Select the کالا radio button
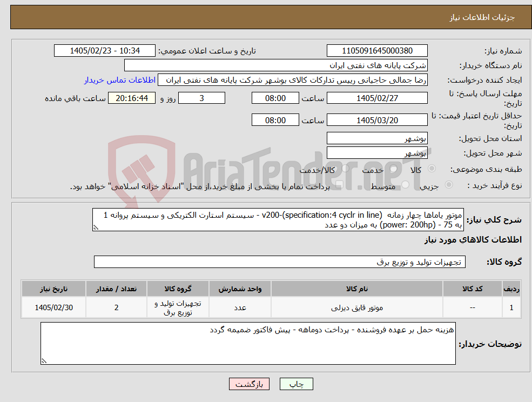532x402 pixels. pyautogui.click(x=432, y=169)
